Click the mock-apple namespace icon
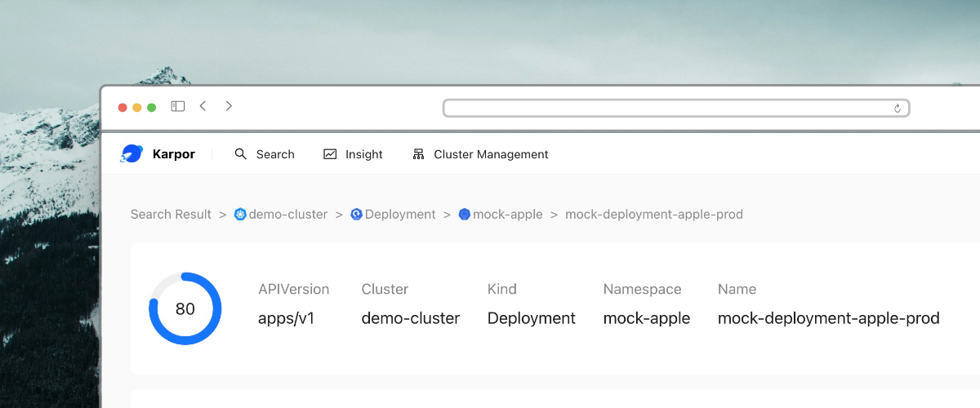The width and height of the screenshot is (980, 408). (465, 215)
